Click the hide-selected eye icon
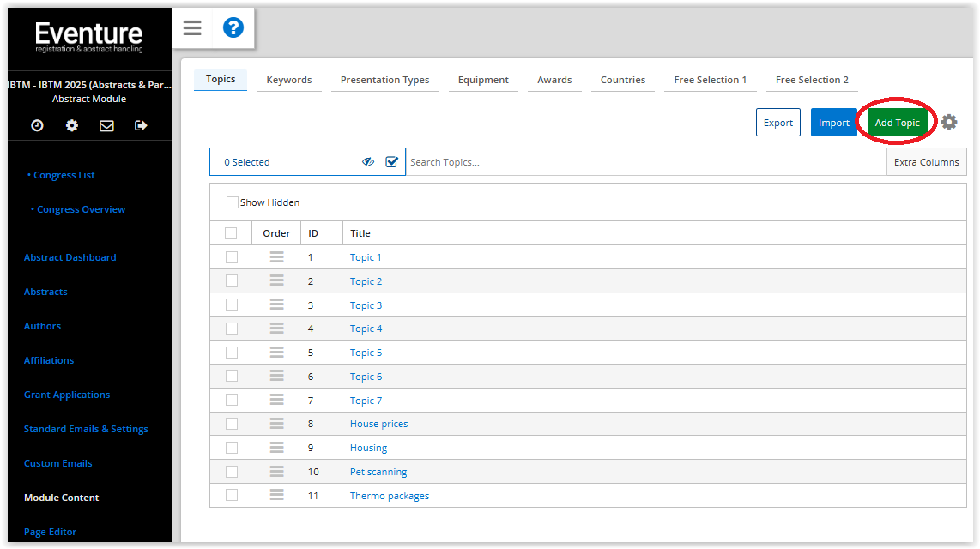Image resolution: width=980 pixels, height=549 pixels. [x=368, y=162]
